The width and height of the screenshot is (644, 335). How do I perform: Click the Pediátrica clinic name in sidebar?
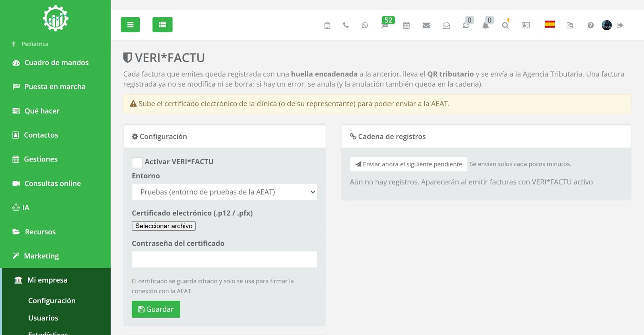(x=35, y=44)
